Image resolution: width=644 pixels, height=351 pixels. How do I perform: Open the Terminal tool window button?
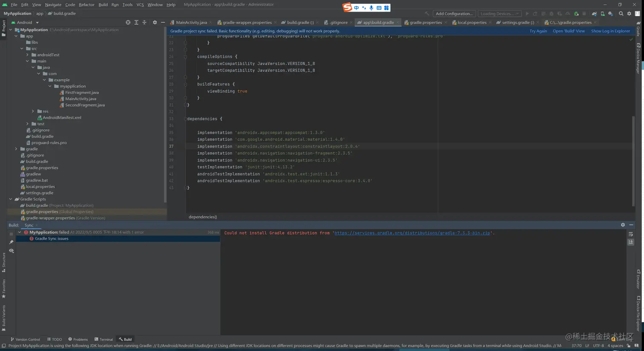pos(103,339)
